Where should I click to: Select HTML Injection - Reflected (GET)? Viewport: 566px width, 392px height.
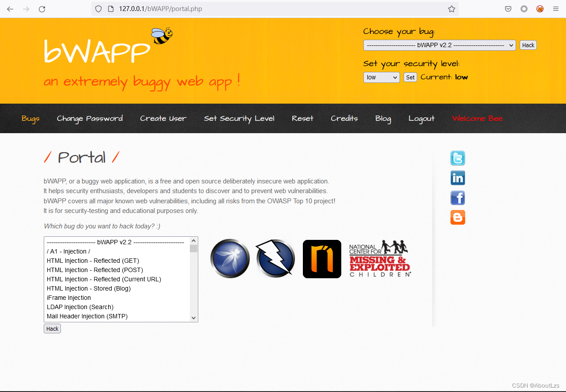[117, 261]
